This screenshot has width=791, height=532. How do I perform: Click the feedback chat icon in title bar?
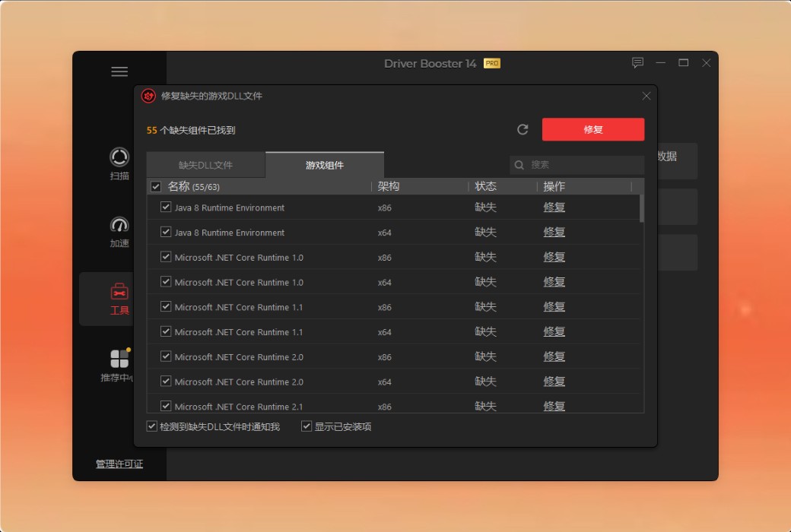pyautogui.click(x=637, y=63)
